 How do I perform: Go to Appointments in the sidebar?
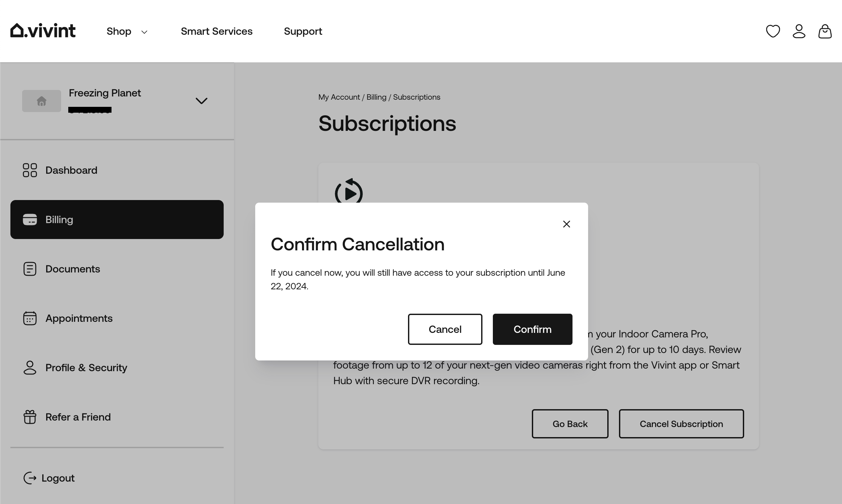pyautogui.click(x=79, y=318)
